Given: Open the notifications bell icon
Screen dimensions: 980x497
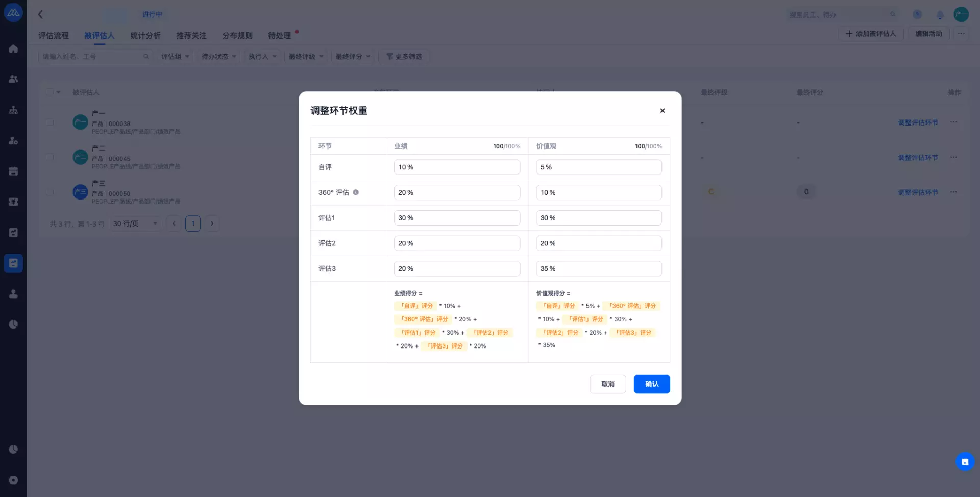Looking at the screenshot, I should [940, 14].
